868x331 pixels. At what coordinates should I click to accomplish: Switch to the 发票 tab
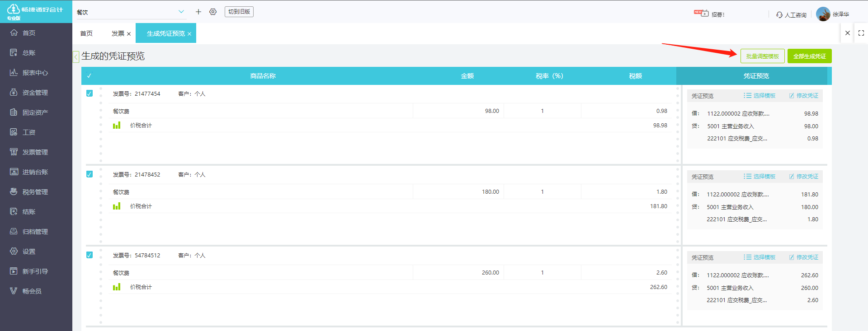click(118, 33)
